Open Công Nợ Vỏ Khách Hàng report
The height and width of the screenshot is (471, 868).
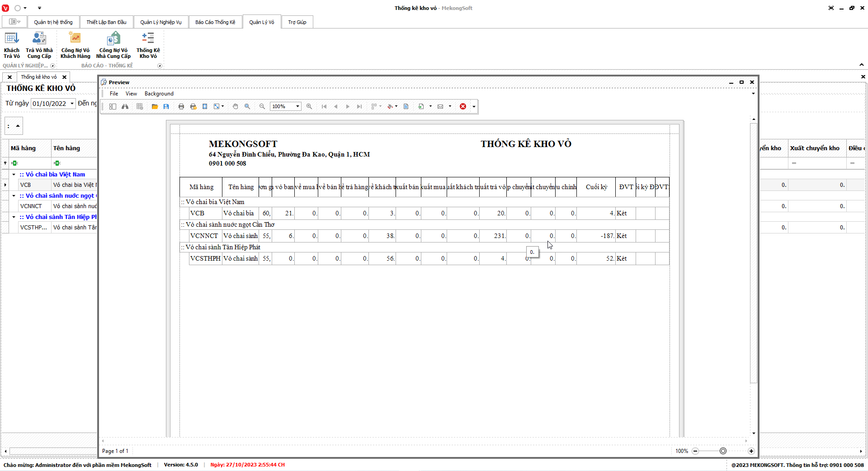click(x=75, y=45)
